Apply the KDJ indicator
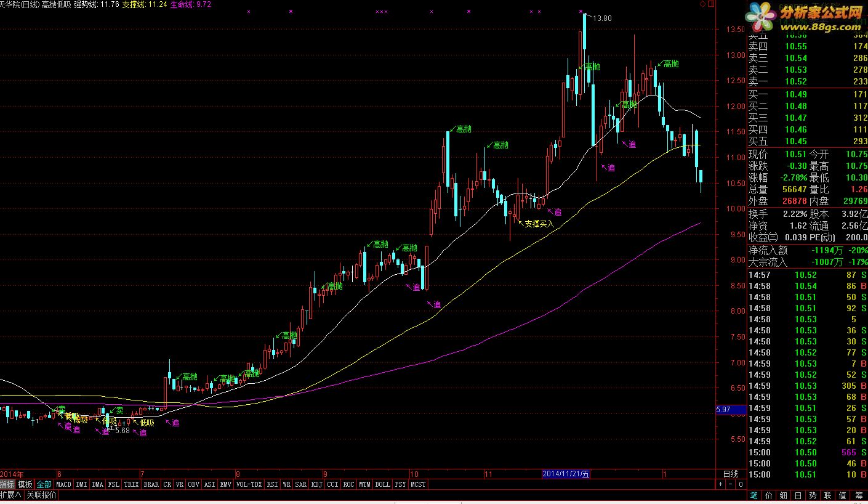This screenshot has width=868, height=504. [317, 484]
